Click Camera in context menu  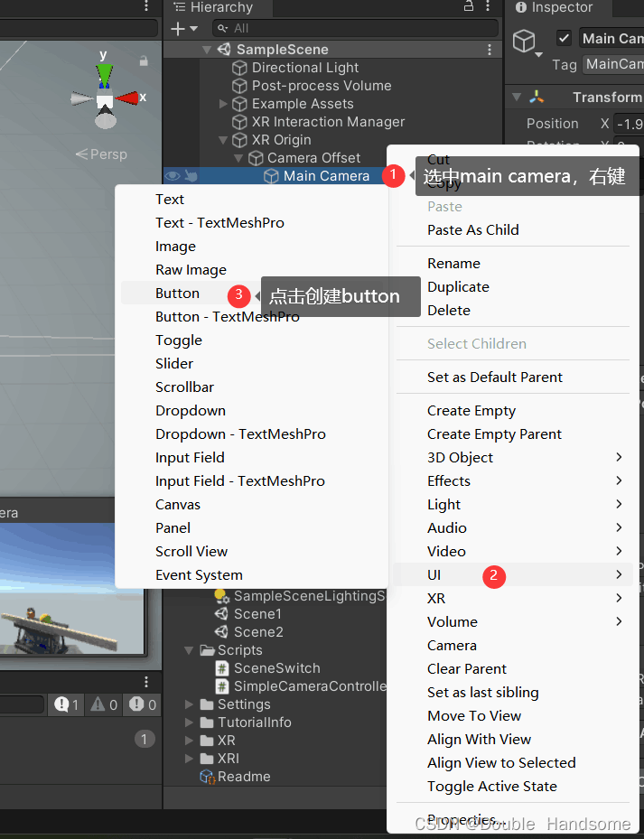pyautogui.click(x=452, y=646)
